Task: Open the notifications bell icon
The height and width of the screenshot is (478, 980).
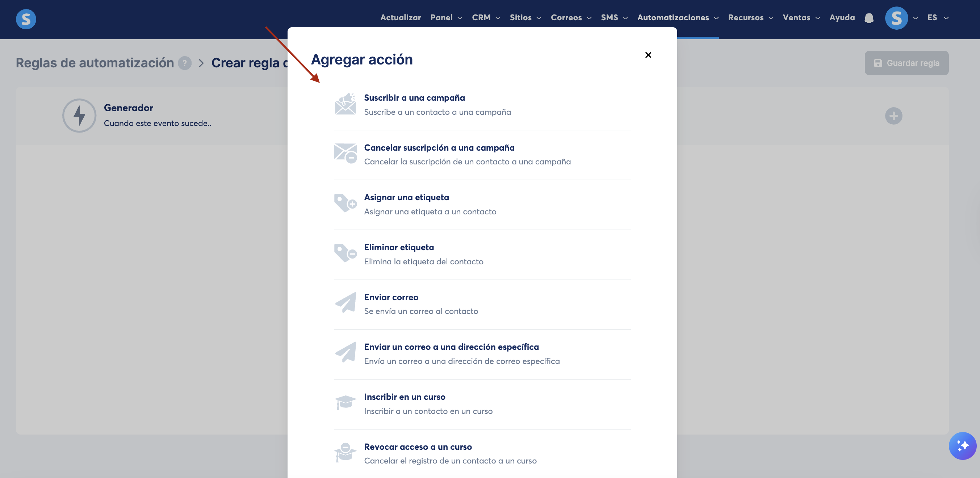Action: (868, 18)
